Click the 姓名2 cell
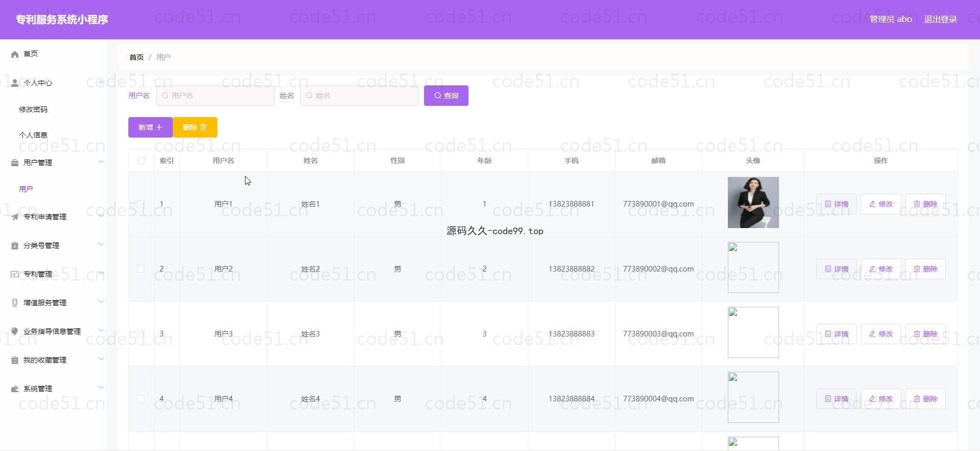The image size is (980, 451). [310, 269]
